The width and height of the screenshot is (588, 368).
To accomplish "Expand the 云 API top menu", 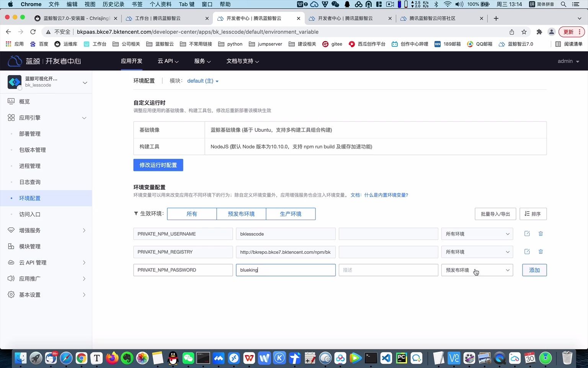I will (168, 61).
